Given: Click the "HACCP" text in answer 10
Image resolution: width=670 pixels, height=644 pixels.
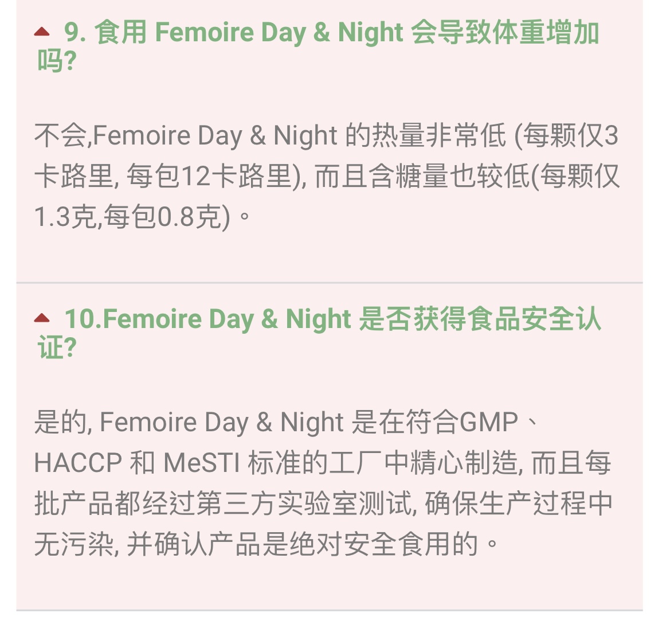Looking at the screenshot, I should click(78, 463).
